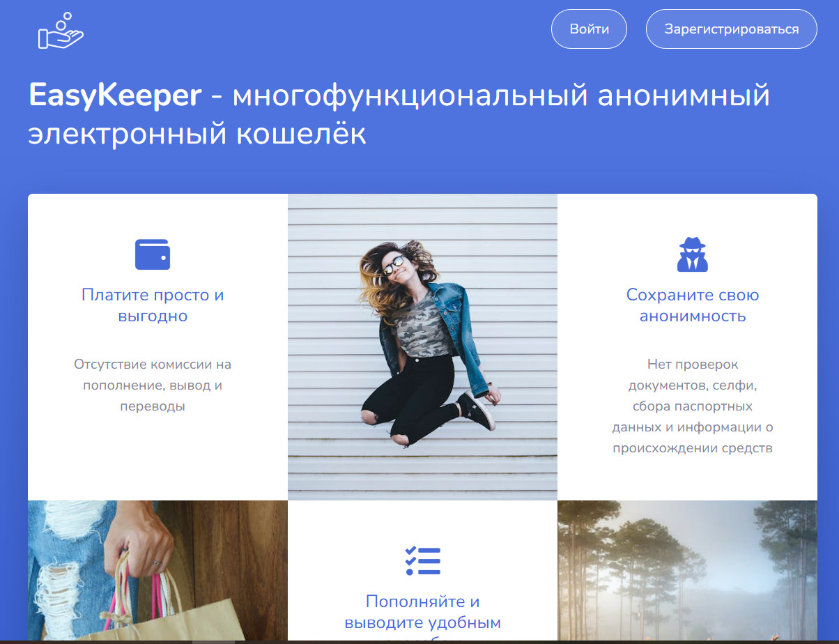Open the Сохраните свою анонимность heading
This screenshot has width=839, height=644.
[693, 305]
